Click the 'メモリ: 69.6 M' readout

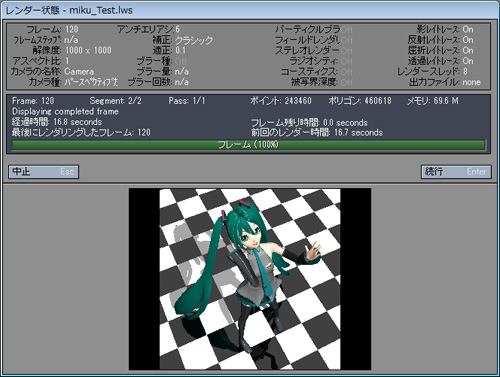click(433, 101)
